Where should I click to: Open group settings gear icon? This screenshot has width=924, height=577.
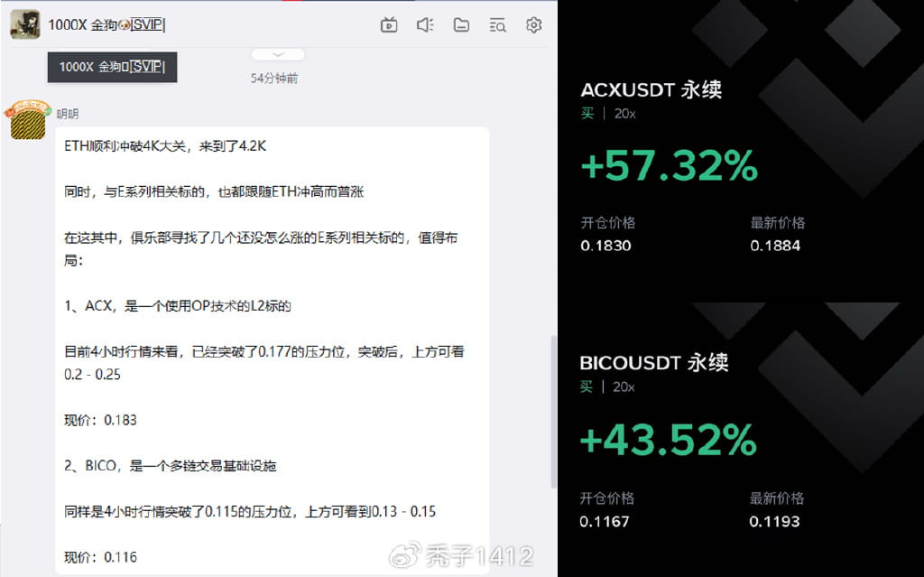pos(533,24)
